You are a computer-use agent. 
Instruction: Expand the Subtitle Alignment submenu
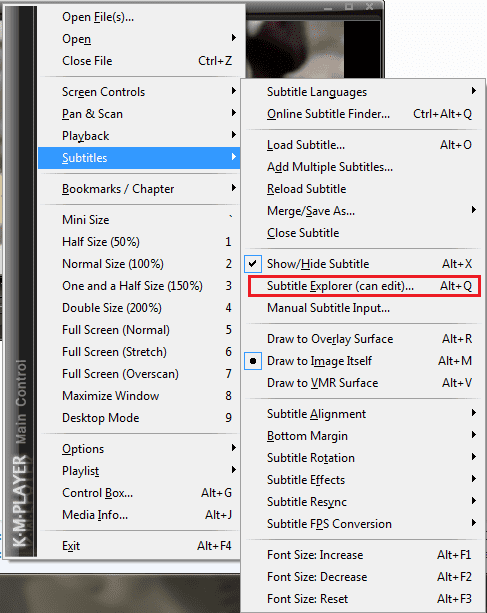pyautogui.click(x=362, y=414)
